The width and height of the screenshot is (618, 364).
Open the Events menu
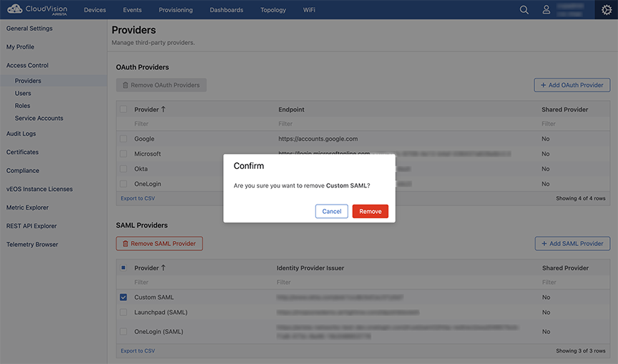[x=132, y=10]
